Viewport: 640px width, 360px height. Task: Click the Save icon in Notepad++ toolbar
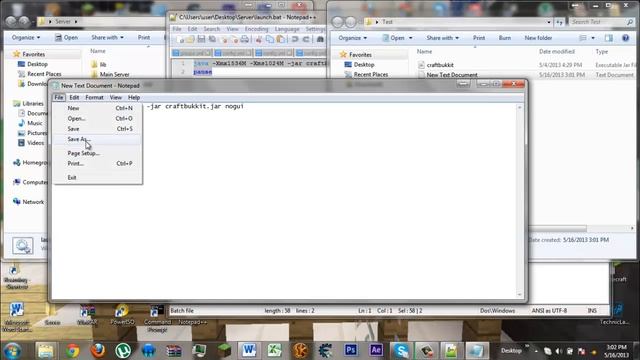tap(201, 40)
